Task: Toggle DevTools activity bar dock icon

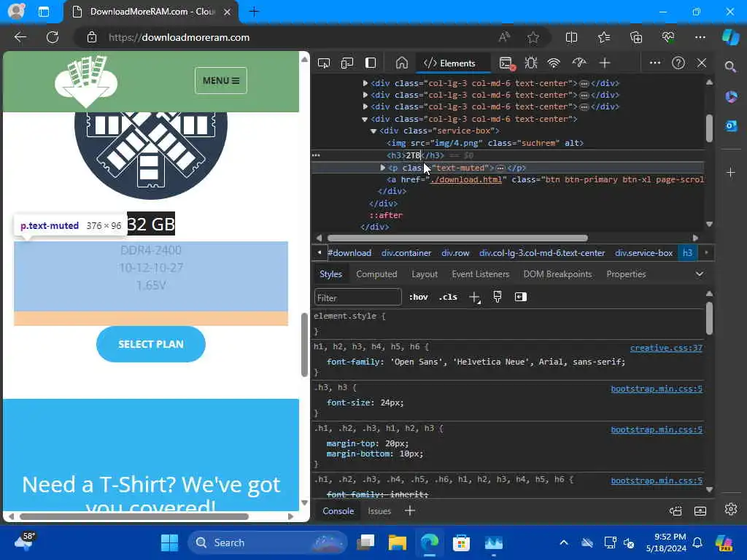Action: click(371, 63)
